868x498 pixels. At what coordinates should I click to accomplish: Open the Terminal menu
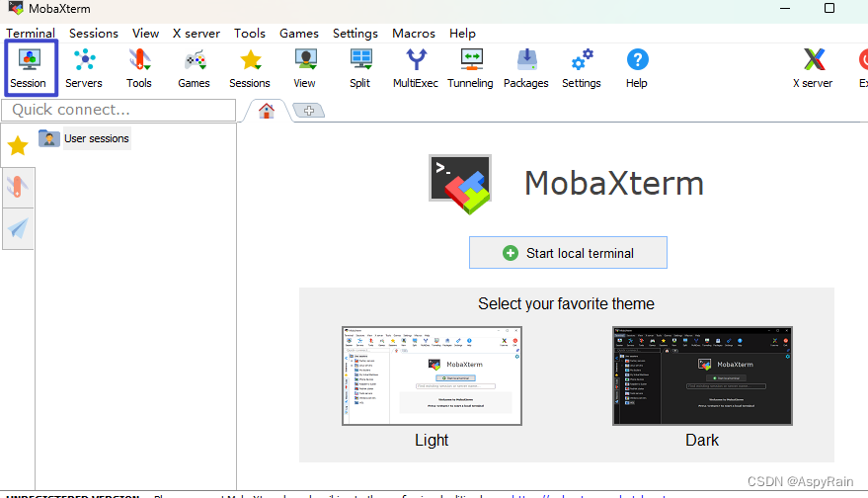[31, 34]
